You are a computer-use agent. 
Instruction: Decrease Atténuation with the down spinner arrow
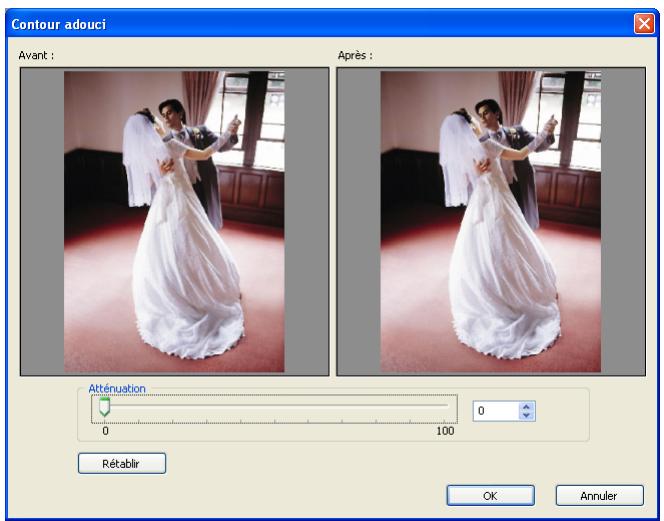point(526,416)
